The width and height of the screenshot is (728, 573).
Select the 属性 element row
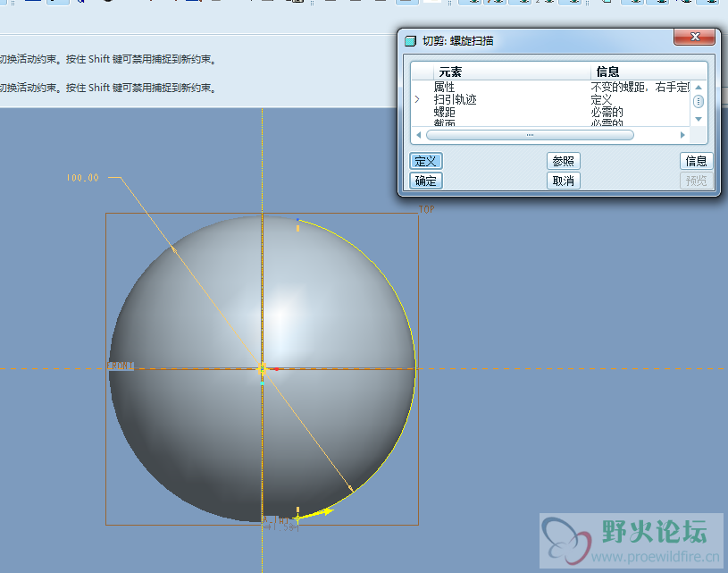550,87
